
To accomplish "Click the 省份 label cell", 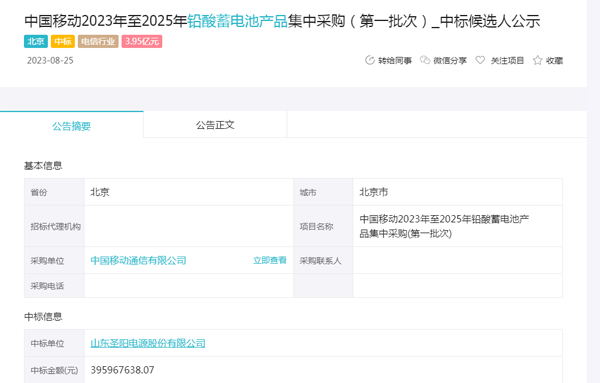I will click(x=54, y=192).
